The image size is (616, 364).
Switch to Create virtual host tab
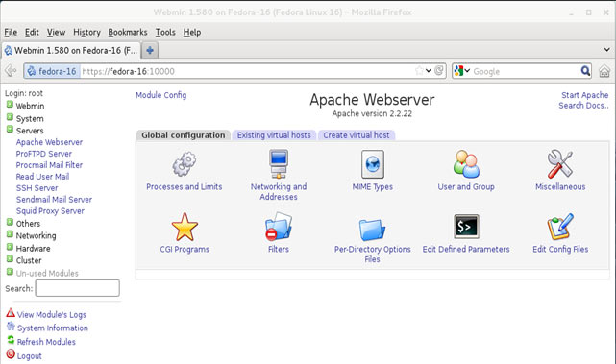357,135
